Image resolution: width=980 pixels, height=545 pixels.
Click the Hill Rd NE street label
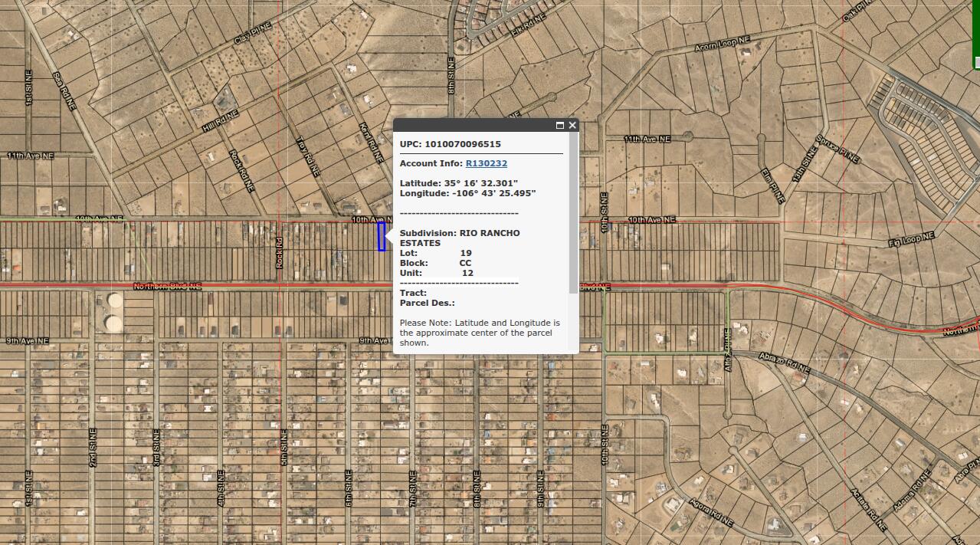point(220,121)
